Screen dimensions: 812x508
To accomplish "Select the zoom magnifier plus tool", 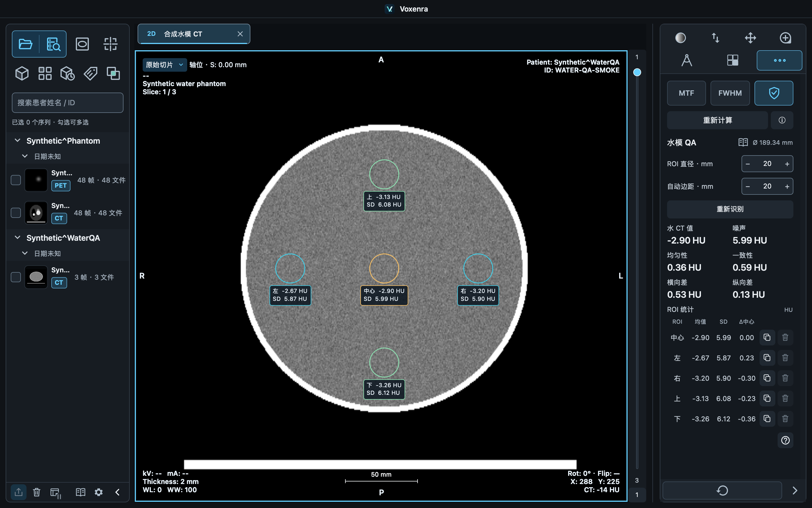I will click(785, 38).
